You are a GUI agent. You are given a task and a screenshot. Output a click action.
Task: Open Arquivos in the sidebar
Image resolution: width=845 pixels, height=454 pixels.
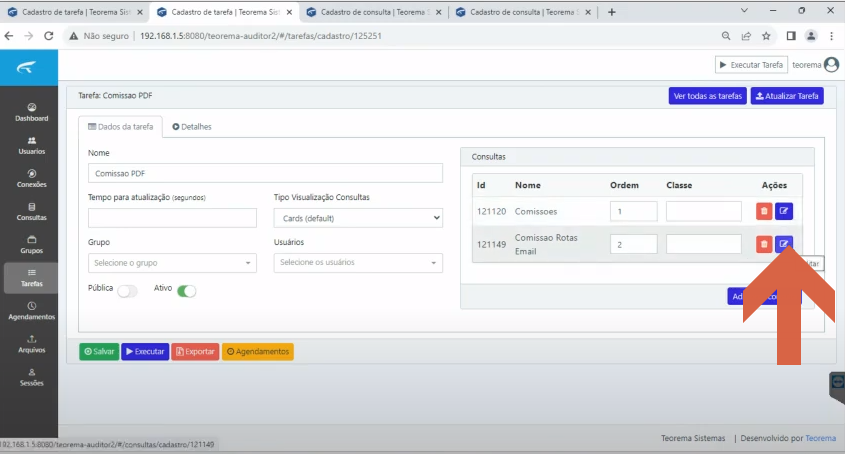(31, 344)
